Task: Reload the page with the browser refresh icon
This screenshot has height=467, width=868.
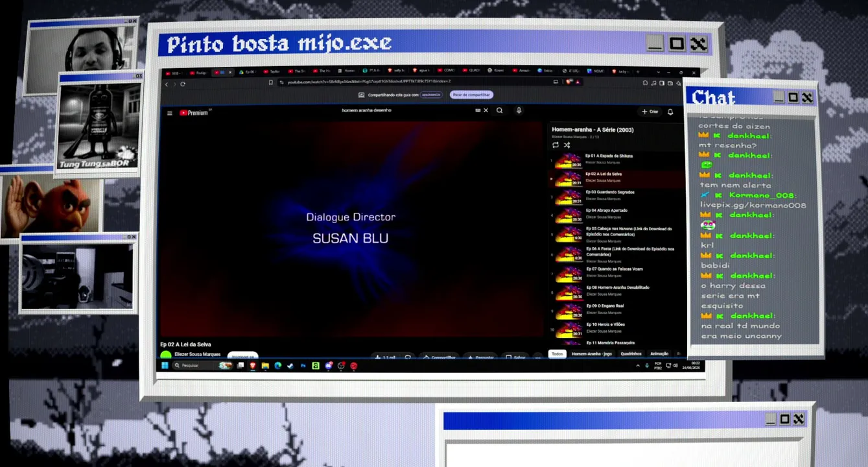Action: click(183, 84)
